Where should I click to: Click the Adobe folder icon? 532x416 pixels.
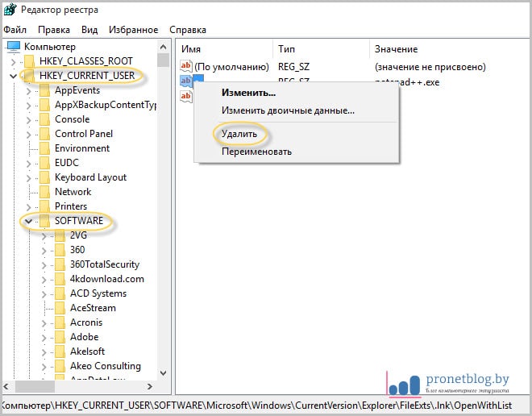[60, 337]
